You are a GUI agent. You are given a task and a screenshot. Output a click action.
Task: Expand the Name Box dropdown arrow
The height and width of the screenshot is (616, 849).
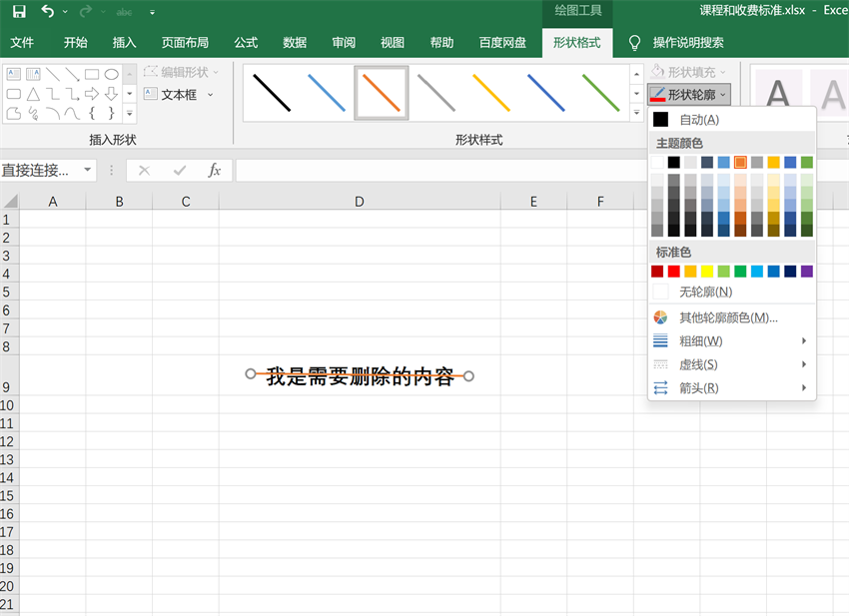click(87, 171)
